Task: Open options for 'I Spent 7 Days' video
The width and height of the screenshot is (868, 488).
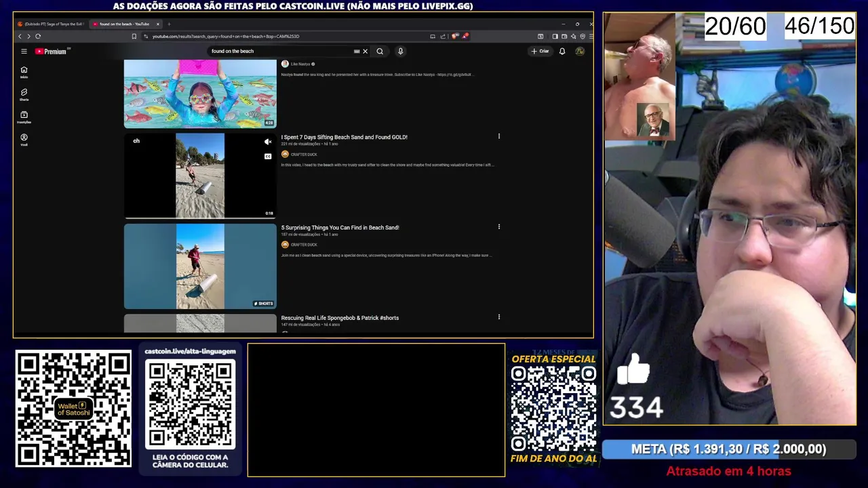Action: pos(499,136)
